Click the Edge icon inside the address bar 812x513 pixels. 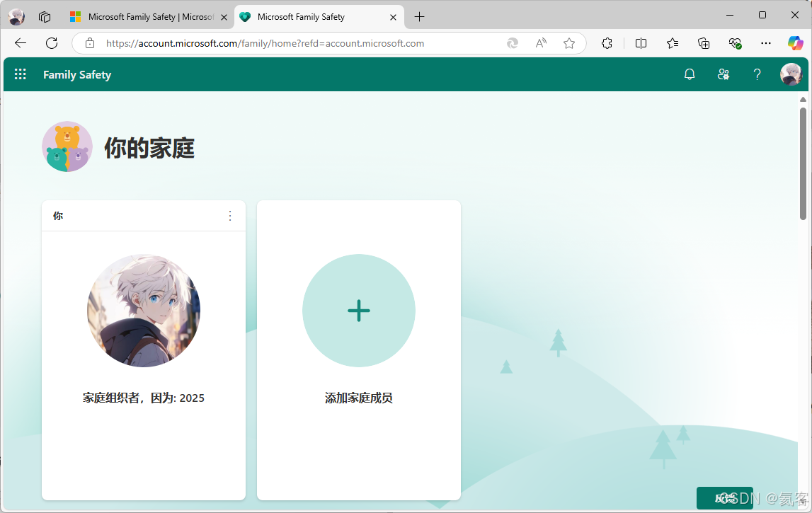(512, 43)
